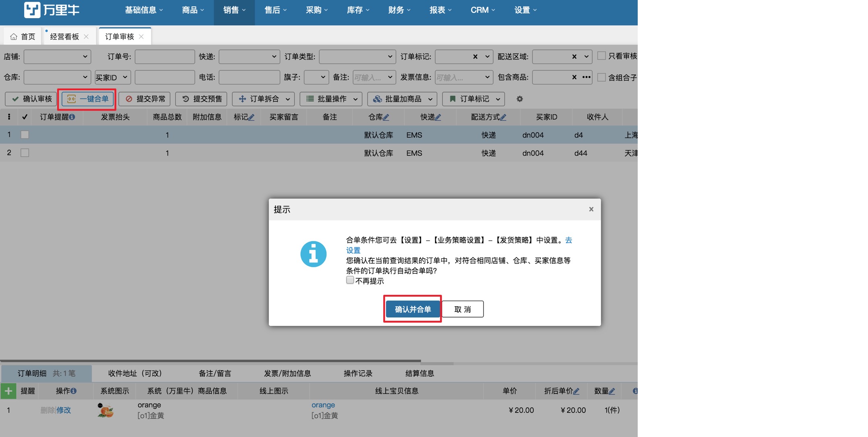The image size is (868, 437).
Task: Open the 报表 menu
Action: click(x=440, y=10)
